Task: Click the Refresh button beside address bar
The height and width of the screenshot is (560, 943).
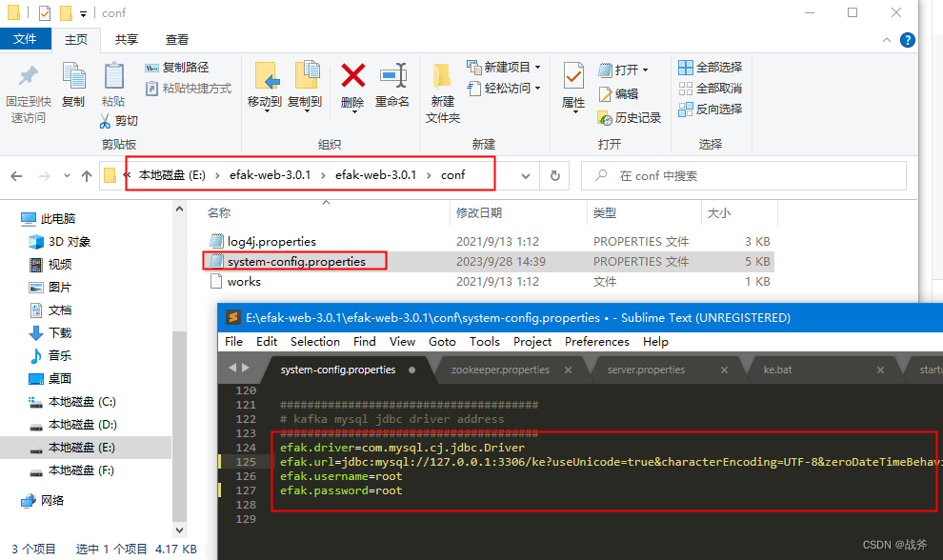Action: pos(555,175)
